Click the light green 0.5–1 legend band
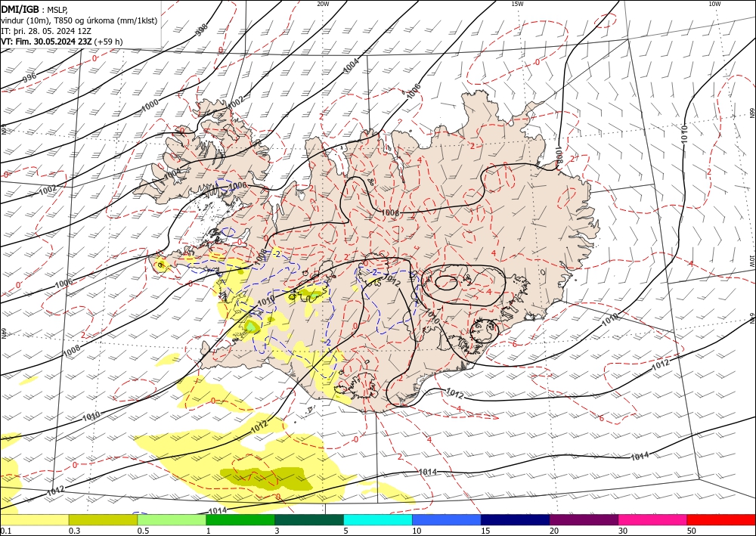The height and width of the screenshot is (536, 756). click(x=172, y=519)
